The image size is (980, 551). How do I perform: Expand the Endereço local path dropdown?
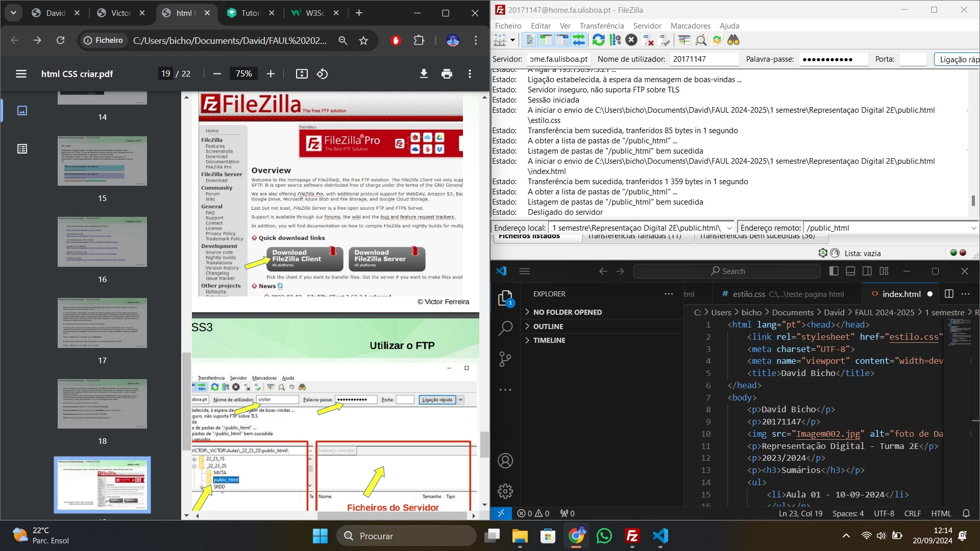(729, 228)
